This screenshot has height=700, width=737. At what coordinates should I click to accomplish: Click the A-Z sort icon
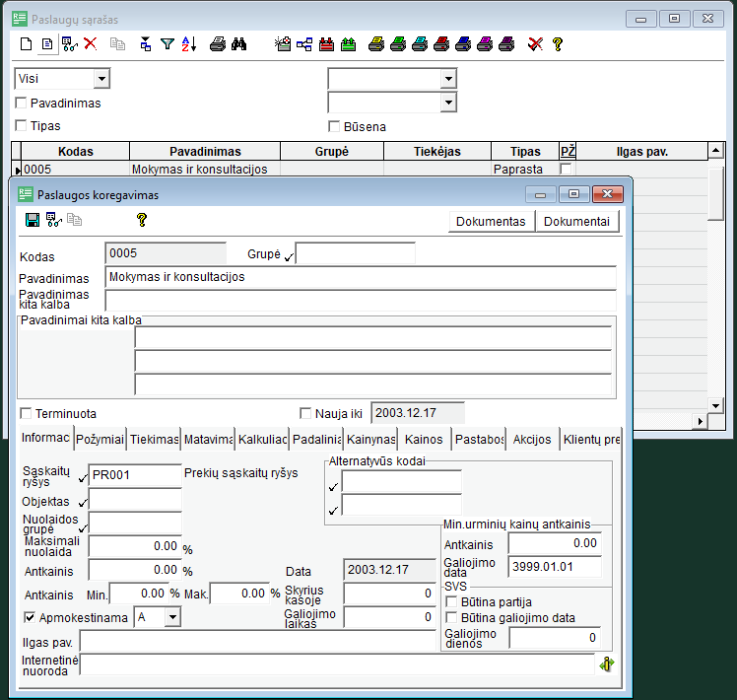pyautogui.click(x=189, y=44)
